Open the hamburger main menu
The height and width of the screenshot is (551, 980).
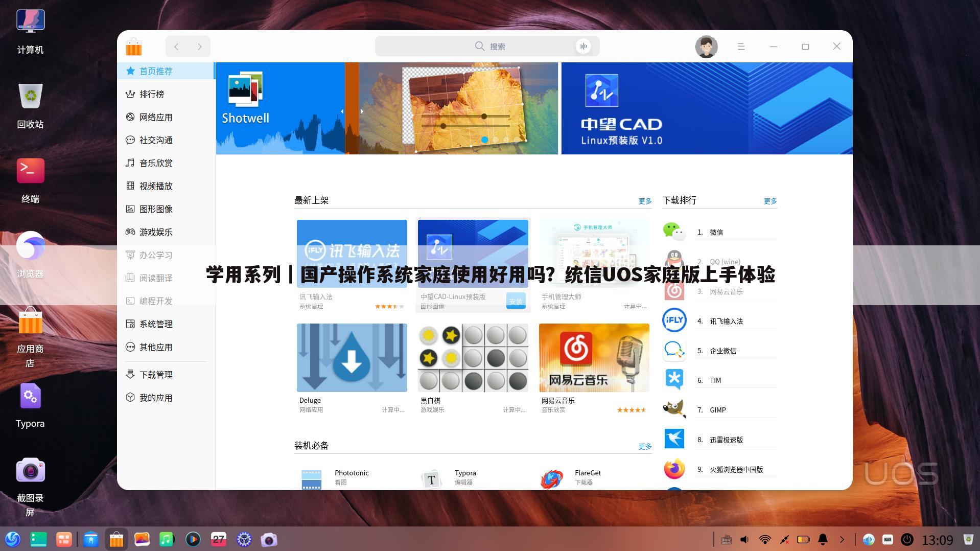coord(741,47)
